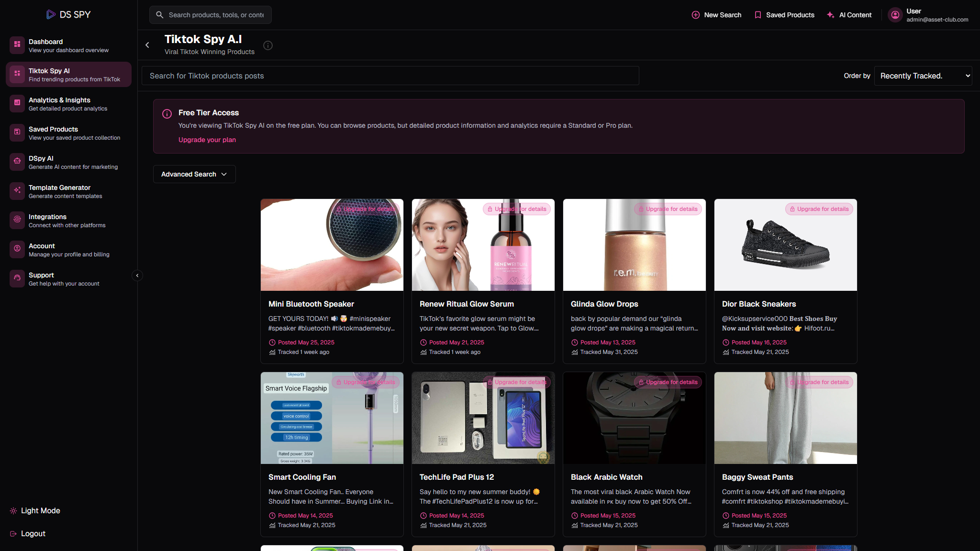Click Upgrade for details on Glinda Glow Drops

[x=668, y=209]
